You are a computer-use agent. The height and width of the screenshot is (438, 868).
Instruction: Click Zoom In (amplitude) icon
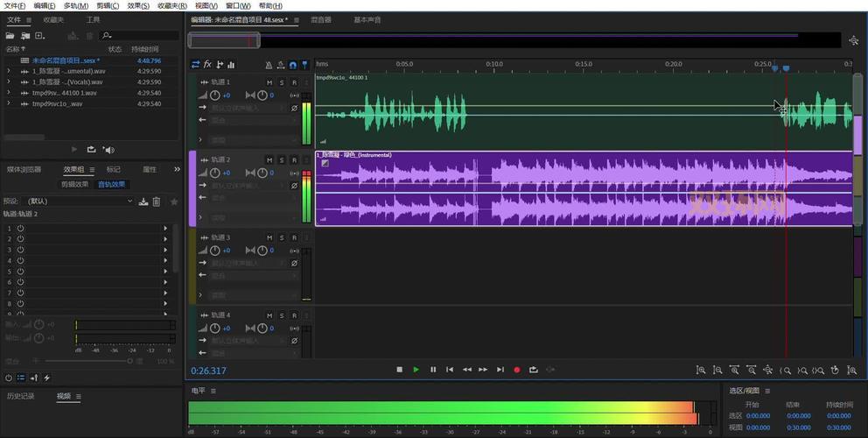(701, 370)
